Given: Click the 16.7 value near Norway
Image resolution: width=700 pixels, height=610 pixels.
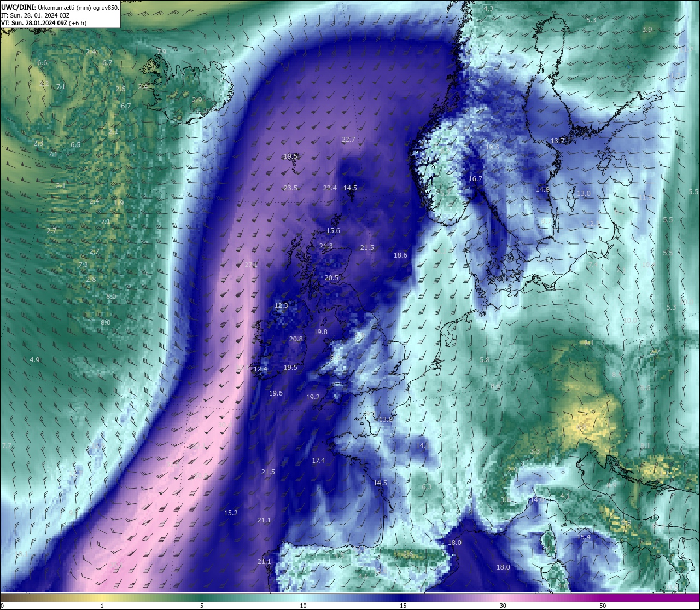Looking at the screenshot, I should pyautogui.click(x=475, y=179).
